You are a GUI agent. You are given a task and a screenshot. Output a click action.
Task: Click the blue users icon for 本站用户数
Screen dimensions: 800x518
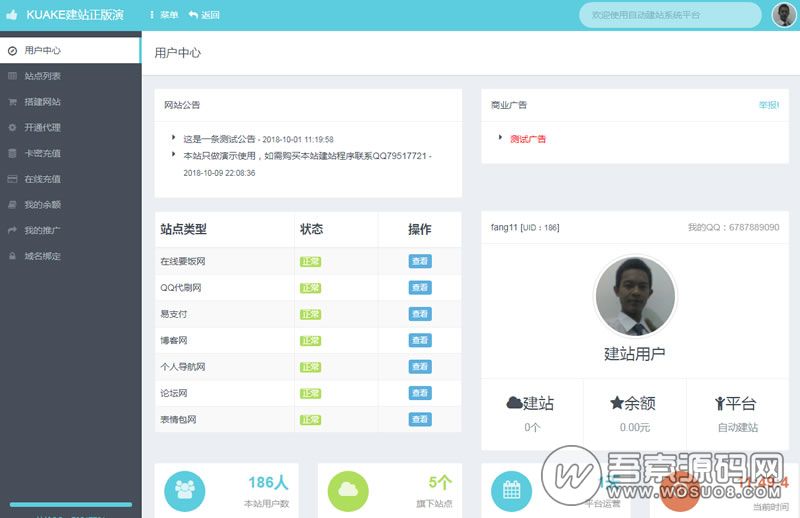click(184, 490)
